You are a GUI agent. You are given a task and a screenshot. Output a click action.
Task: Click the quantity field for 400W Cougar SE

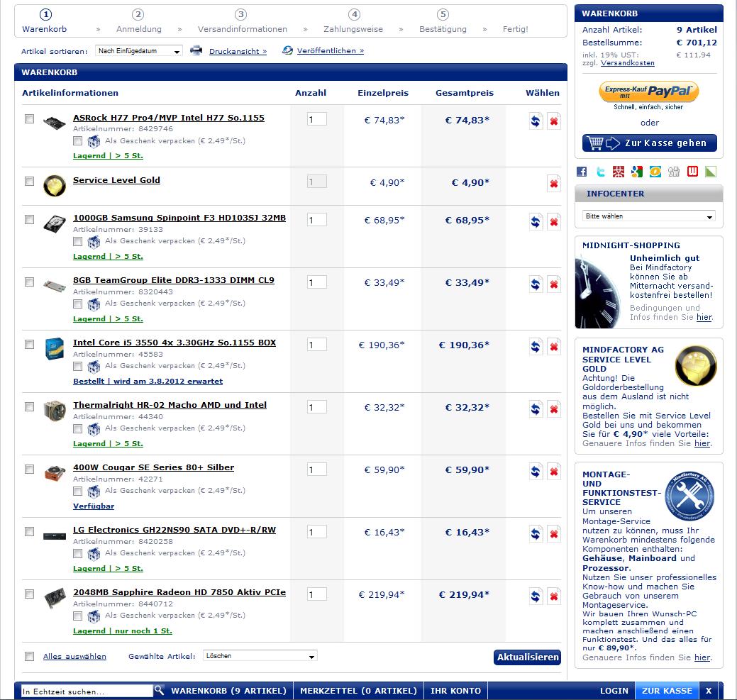[317, 470]
